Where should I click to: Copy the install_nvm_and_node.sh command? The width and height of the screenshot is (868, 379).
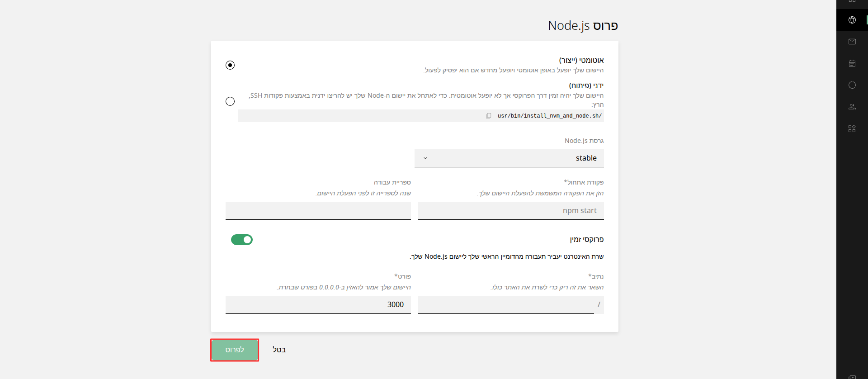[x=489, y=116]
